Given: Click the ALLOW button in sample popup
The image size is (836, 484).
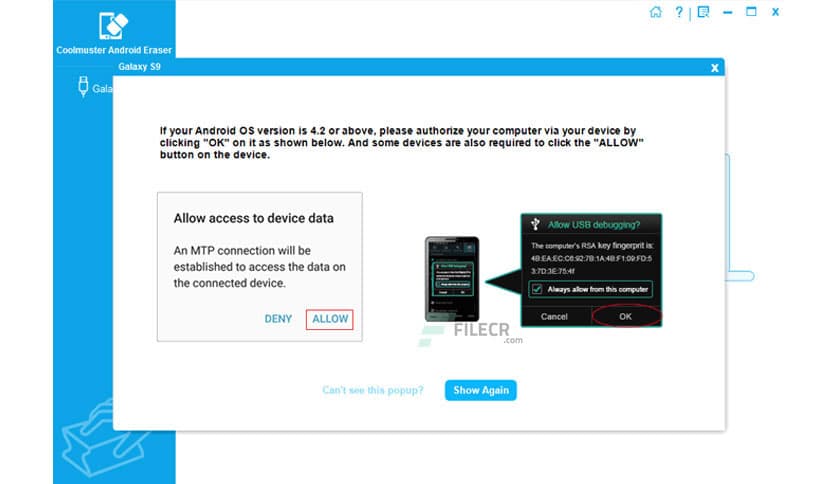Looking at the screenshot, I should click(x=329, y=319).
